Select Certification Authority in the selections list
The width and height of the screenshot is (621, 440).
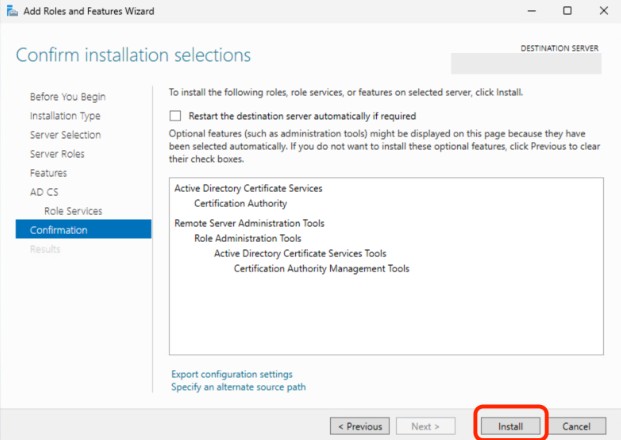coord(240,203)
